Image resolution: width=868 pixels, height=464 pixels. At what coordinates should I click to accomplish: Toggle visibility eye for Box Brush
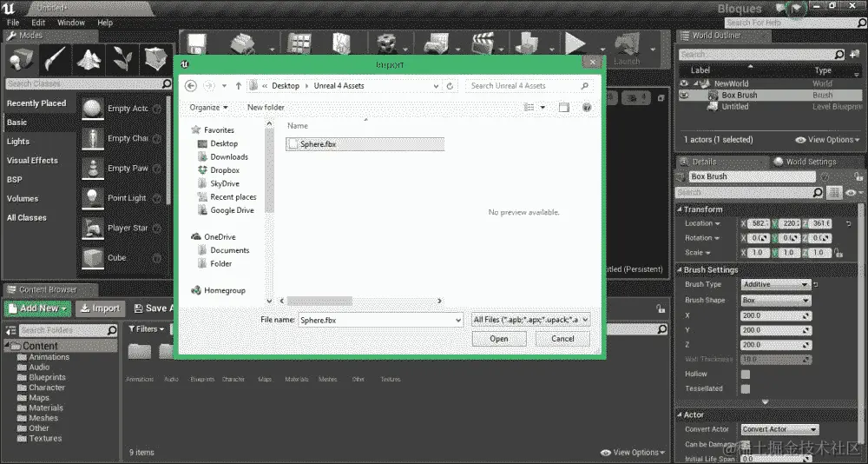pyautogui.click(x=685, y=96)
